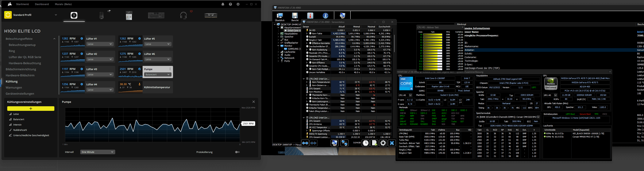This screenshot has height=171, width=644.
Task: Click the gear icon for Lüfter #3
Action: tap(82, 69)
